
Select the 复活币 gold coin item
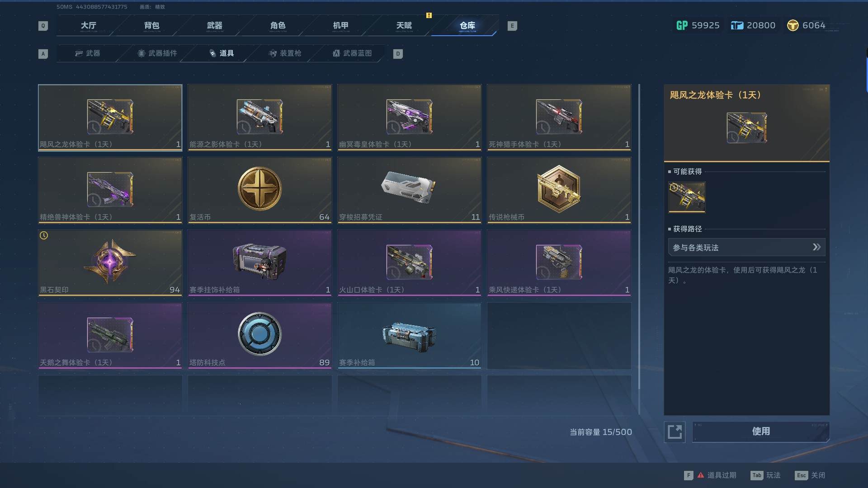pos(259,190)
